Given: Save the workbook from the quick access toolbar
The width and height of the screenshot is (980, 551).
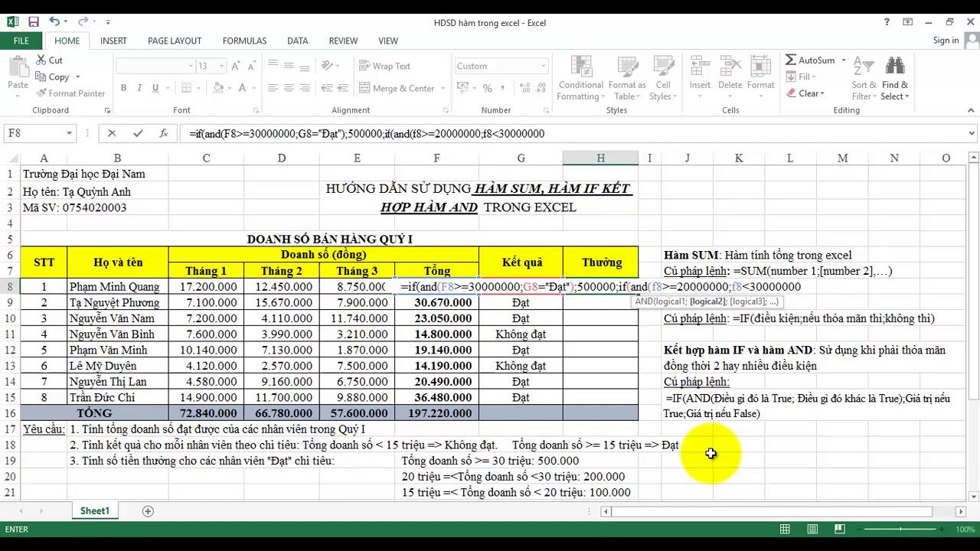Looking at the screenshot, I should (x=34, y=22).
